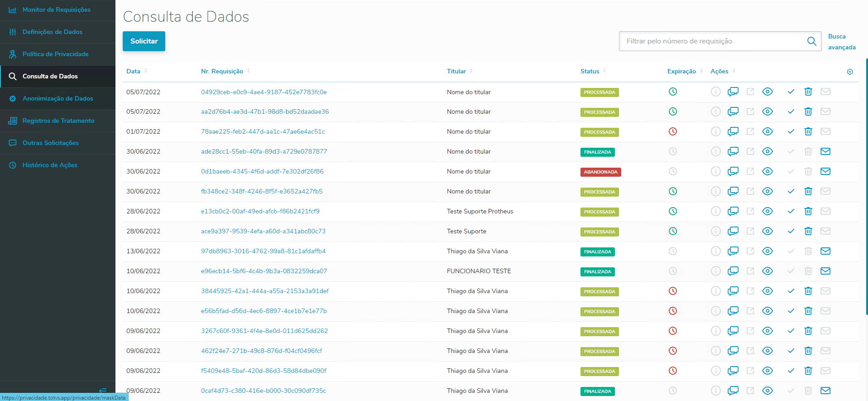Click envelope icon for e96ecb14 request
Image resolution: width=868 pixels, height=401 pixels.
click(825, 271)
